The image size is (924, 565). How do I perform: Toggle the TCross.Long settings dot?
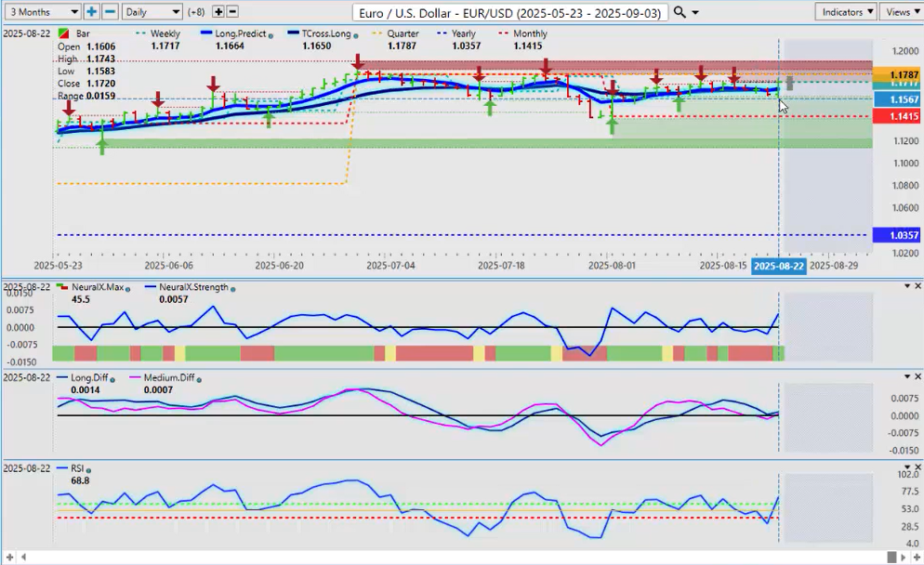(355, 34)
